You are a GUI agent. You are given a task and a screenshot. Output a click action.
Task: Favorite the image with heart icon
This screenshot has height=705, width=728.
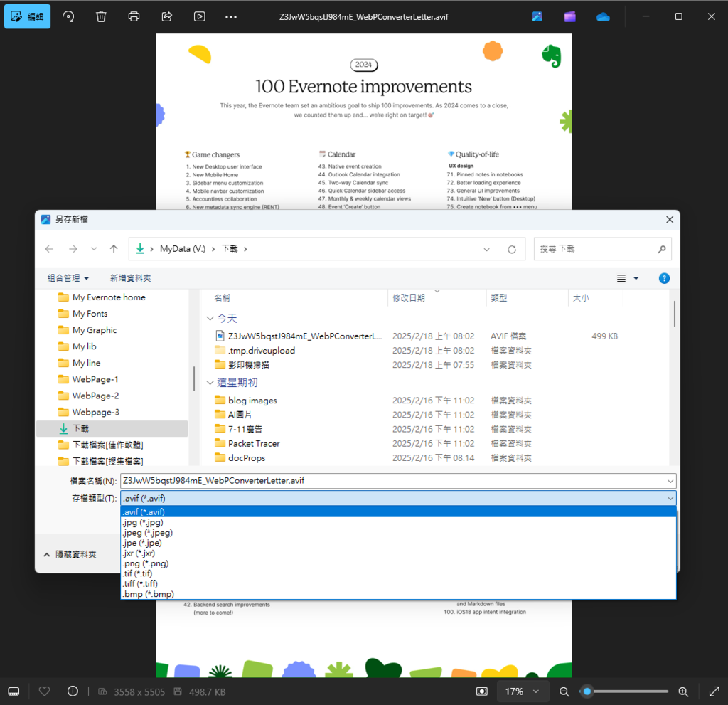point(45,691)
